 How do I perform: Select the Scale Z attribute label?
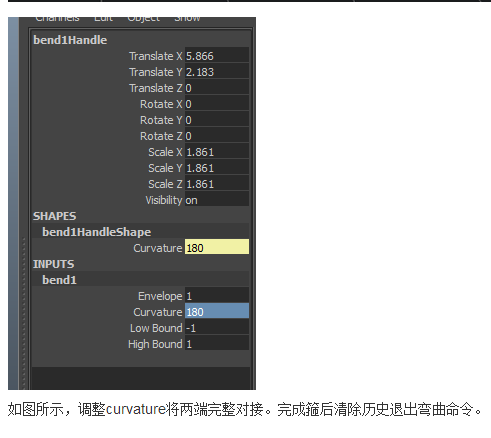[x=165, y=184]
